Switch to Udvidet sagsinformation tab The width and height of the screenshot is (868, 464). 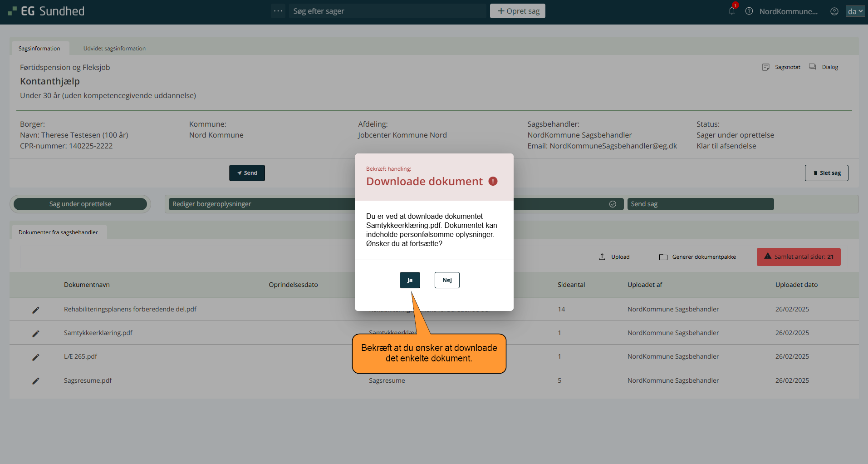pos(114,49)
